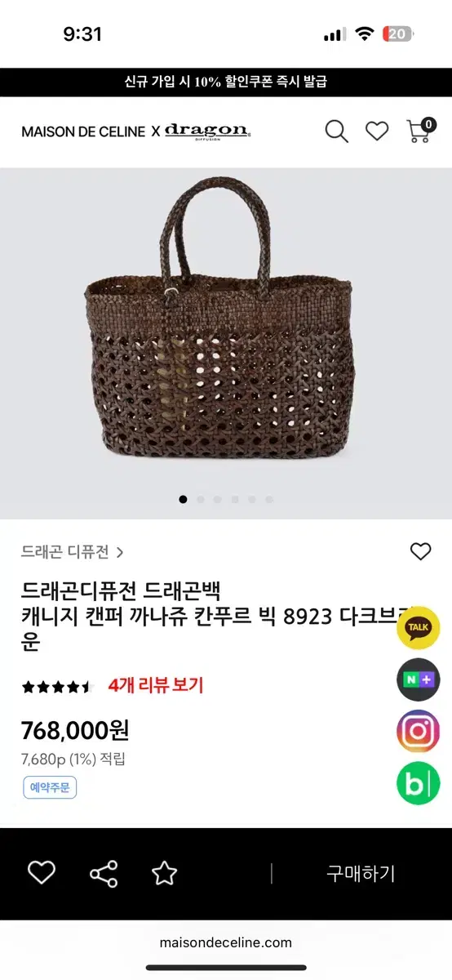Tap the 10% 할인쿠폰 promo banner
Image resolution: width=452 pixels, height=980 pixels.
click(x=226, y=82)
